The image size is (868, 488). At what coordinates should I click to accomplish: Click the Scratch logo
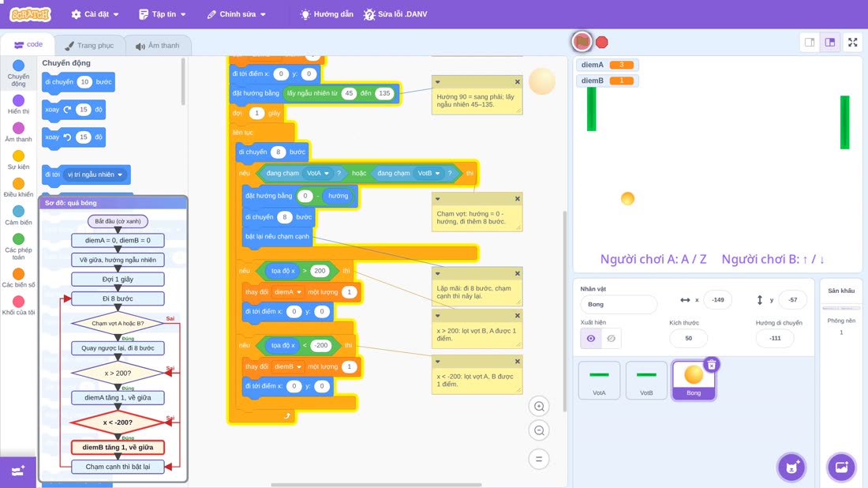tap(30, 14)
